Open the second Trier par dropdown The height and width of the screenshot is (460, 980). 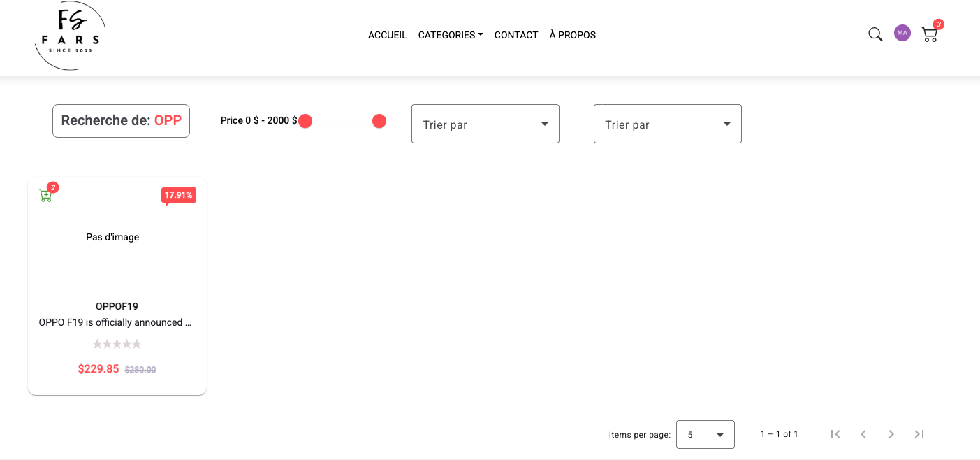pos(667,124)
